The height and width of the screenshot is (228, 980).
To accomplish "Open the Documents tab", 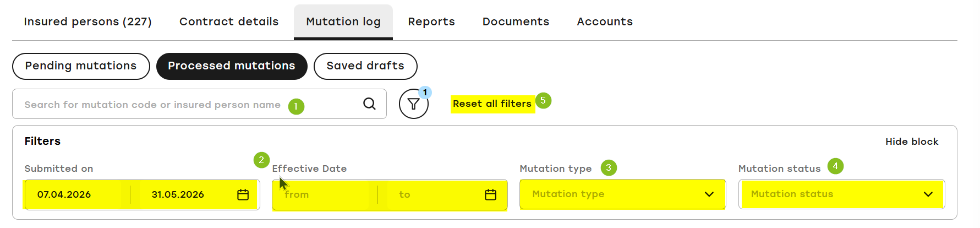I will (x=516, y=21).
